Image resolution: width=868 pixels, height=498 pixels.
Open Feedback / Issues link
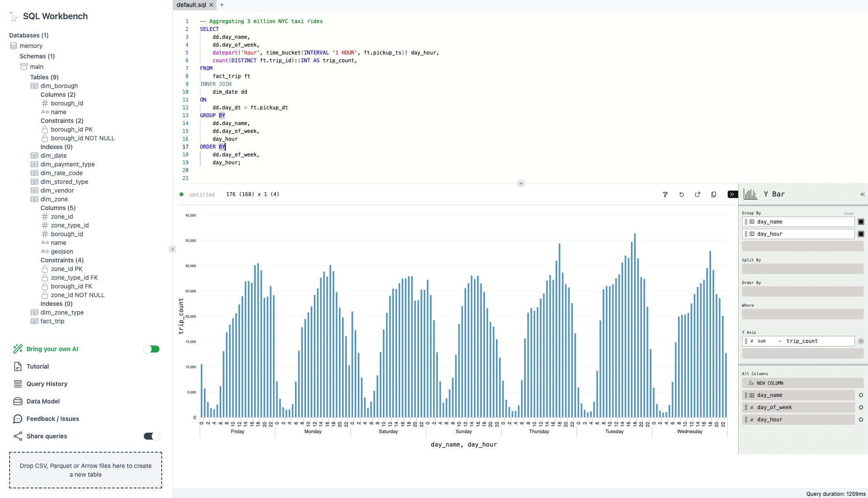point(53,419)
